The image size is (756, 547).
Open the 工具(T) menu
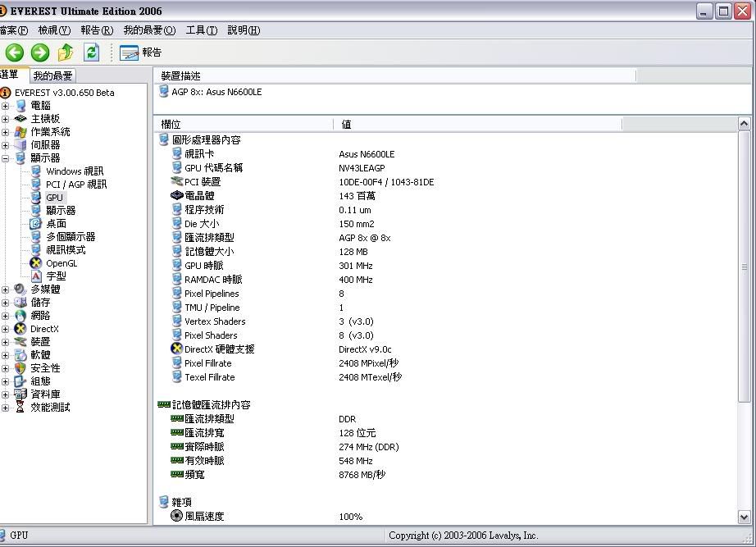(202, 30)
